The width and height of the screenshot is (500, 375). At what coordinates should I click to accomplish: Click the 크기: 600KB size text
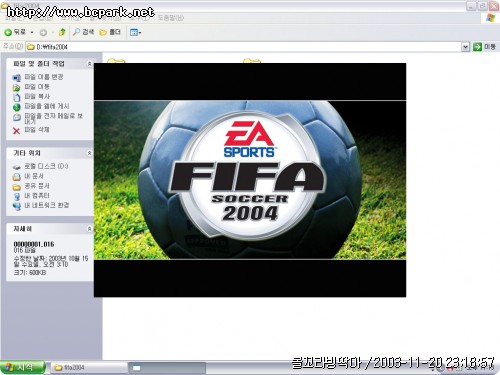click(30, 272)
